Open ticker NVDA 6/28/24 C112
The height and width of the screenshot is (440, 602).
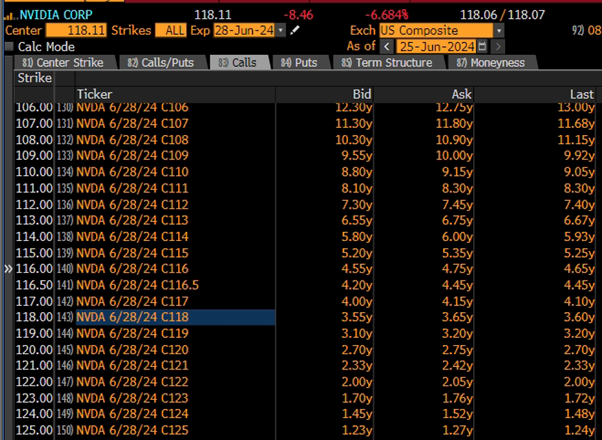(132, 205)
